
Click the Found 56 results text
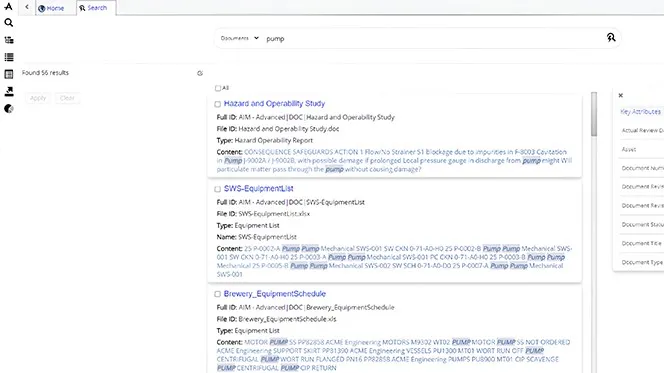click(x=45, y=73)
